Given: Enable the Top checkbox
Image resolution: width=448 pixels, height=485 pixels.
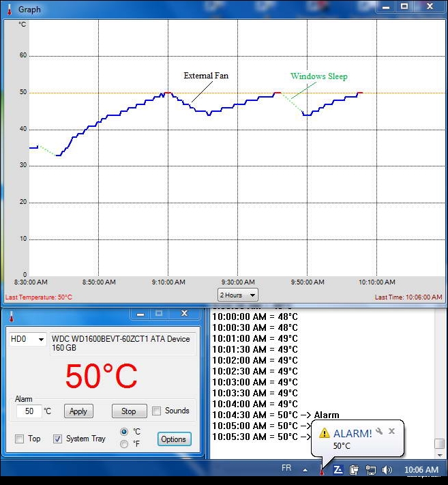Looking at the screenshot, I should click(x=20, y=439).
